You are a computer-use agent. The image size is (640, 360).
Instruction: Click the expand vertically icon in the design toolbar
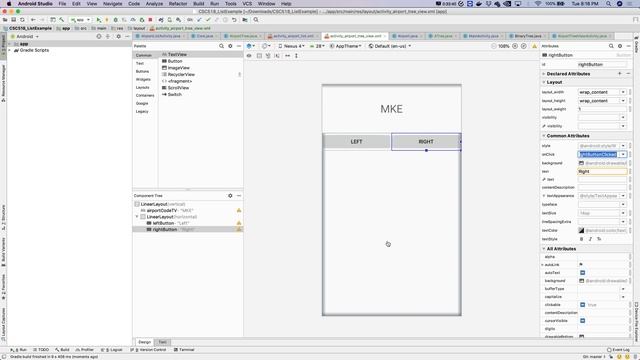[x=296, y=56]
